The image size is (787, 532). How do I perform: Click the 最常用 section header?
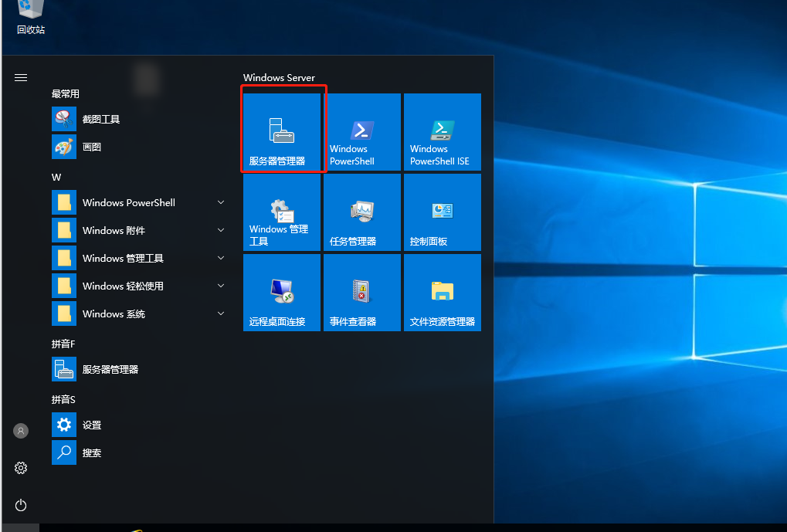pos(65,94)
